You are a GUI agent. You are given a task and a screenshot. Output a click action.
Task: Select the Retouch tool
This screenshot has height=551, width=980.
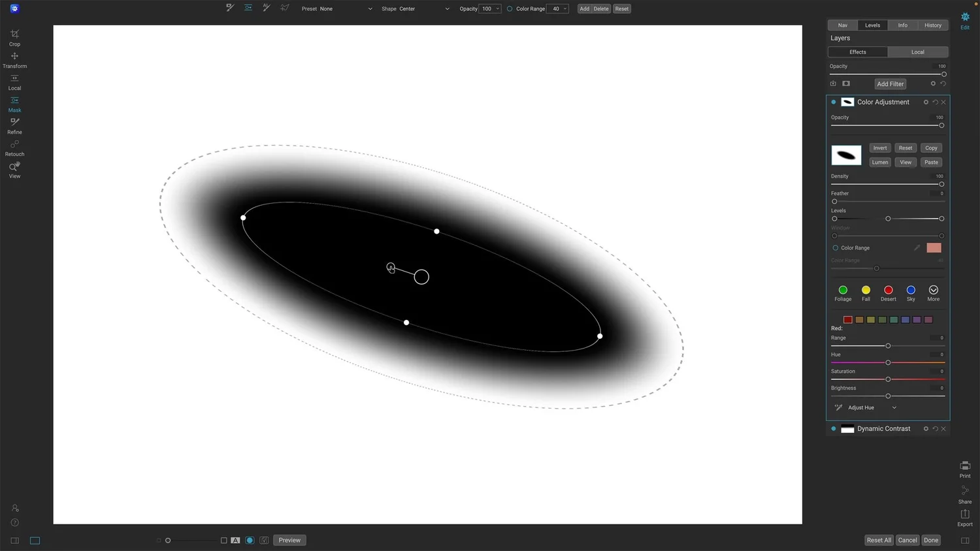click(14, 148)
